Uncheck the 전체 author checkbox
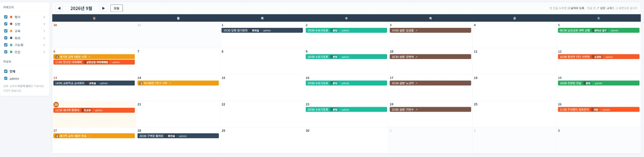Screen dimensions: 644x157 6,71
